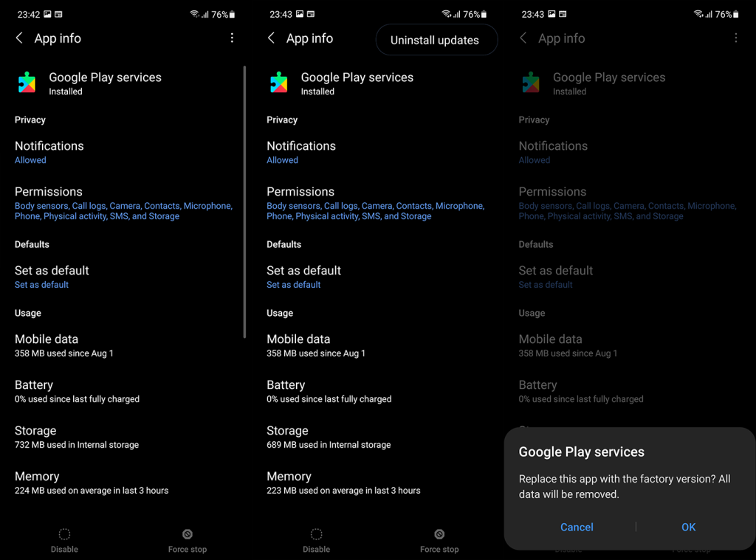Open Storage showing 732 MB used
Screen dimensions: 756x560
click(x=123, y=437)
